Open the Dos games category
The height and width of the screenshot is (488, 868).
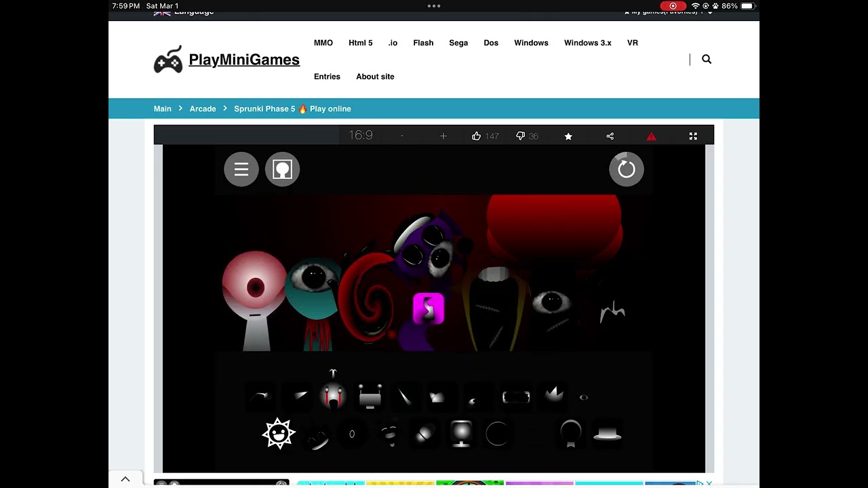[491, 43]
